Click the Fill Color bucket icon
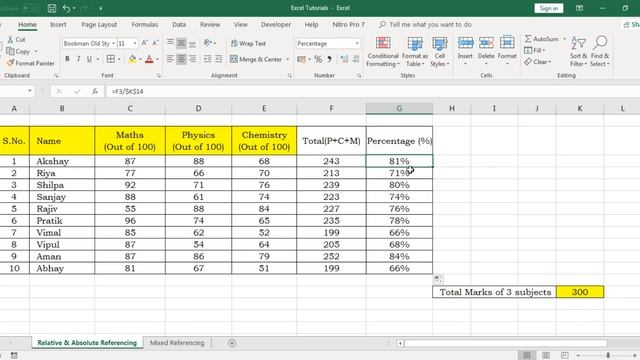The image size is (640, 360). (132, 59)
